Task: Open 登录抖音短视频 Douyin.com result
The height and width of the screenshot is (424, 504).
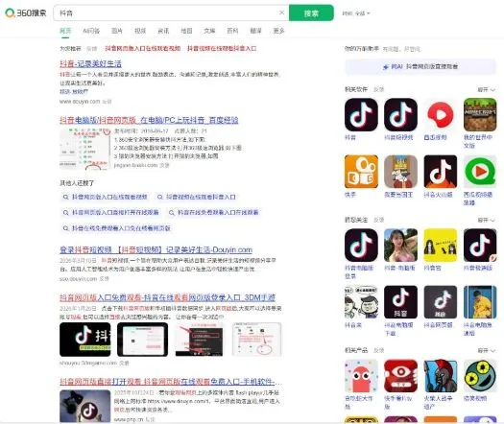Action: (x=156, y=249)
